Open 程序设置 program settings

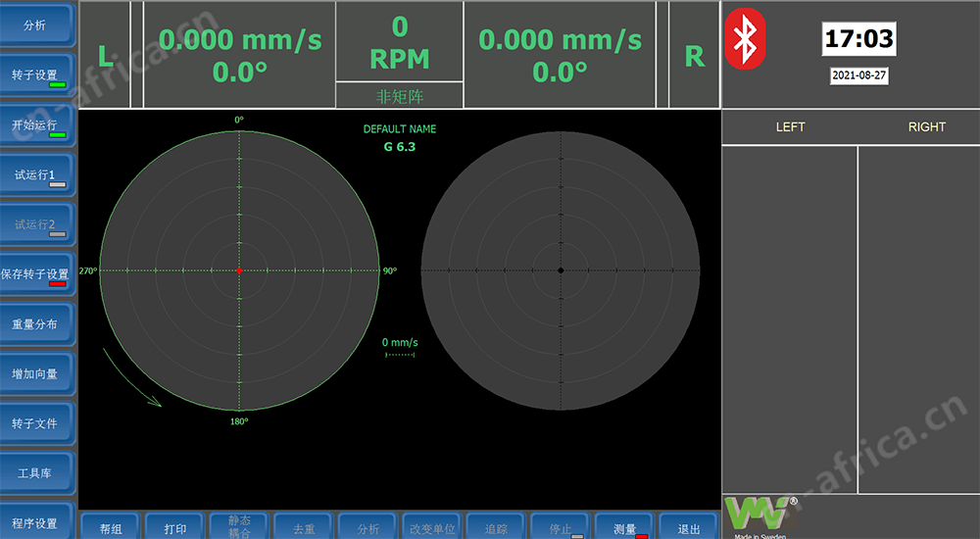[37, 520]
